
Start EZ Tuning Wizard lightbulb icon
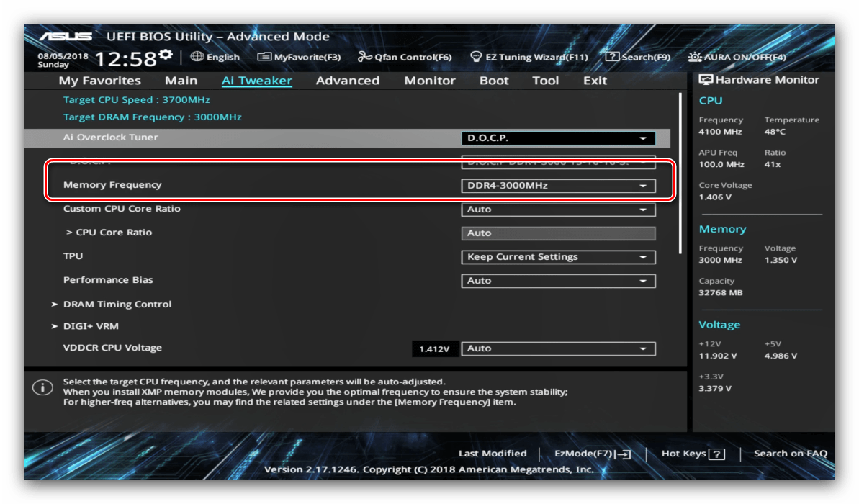(x=476, y=57)
